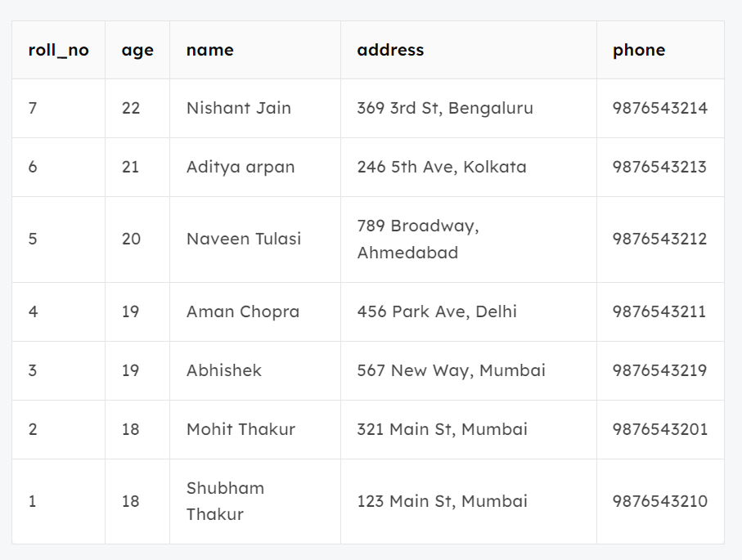Select the Aman Chopra name cell

[x=243, y=311]
